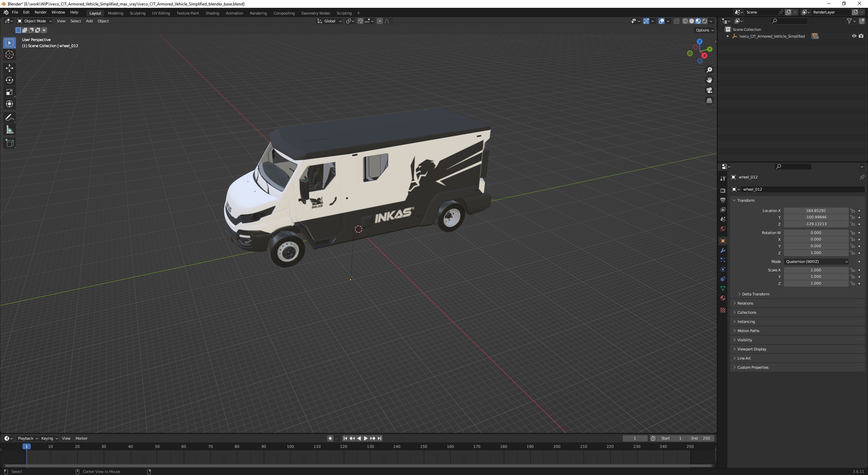This screenshot has width=868, height=475.
Task: Open the File menu
Action: [x=15, y=12]
